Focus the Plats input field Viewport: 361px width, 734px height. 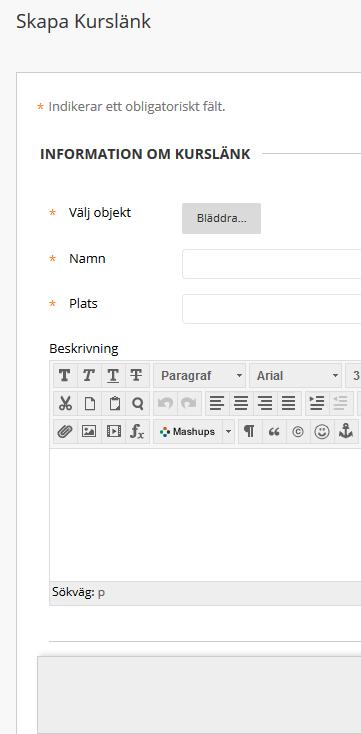[272, 309]
